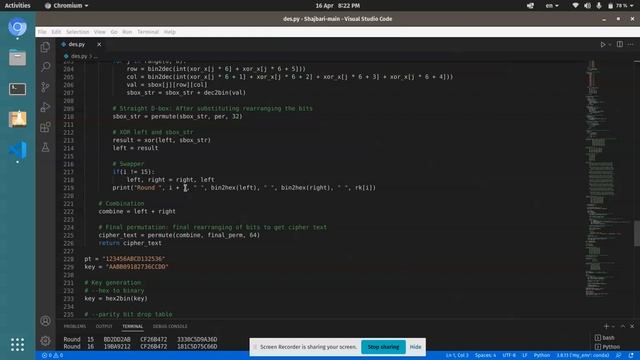Select Python interpreter my_env conda
640x360 pixels.
(x=583, y=356)
